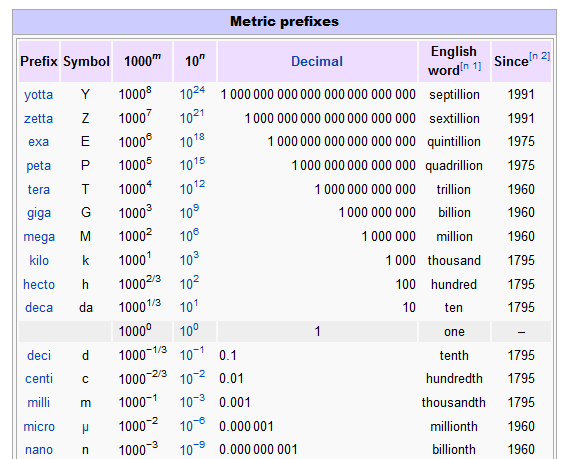Click the Metric prefixes table title

coord(284,22)
